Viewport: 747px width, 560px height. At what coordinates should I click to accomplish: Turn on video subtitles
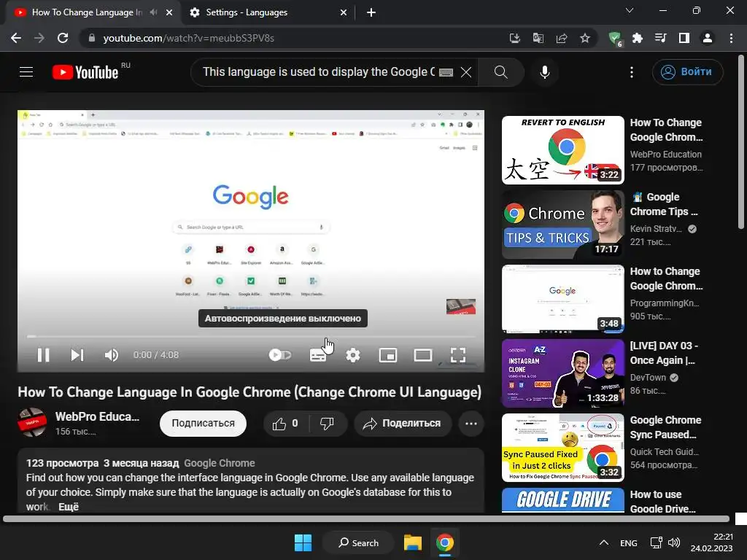[x=318, y=355]
